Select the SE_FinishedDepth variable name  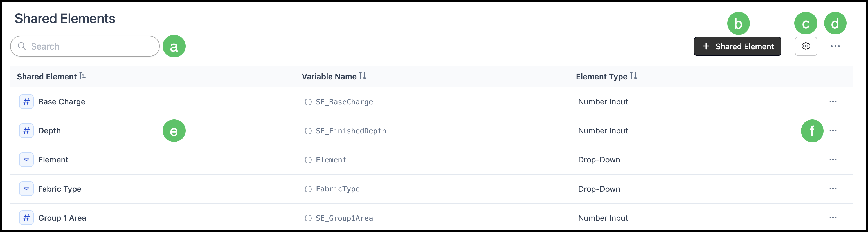pyautogui.click(x=351, y=131)
